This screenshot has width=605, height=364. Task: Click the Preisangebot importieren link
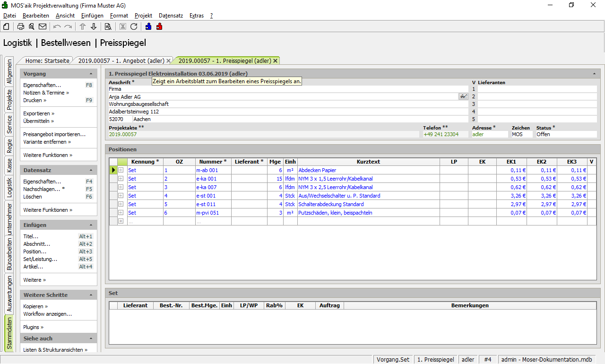[54, 134]
